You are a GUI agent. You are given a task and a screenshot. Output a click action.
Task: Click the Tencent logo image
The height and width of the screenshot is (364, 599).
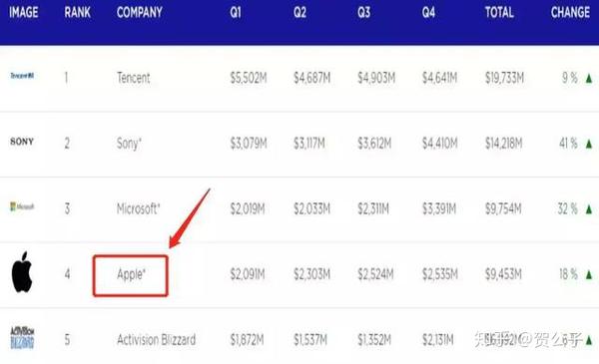(x=22, y=76)
